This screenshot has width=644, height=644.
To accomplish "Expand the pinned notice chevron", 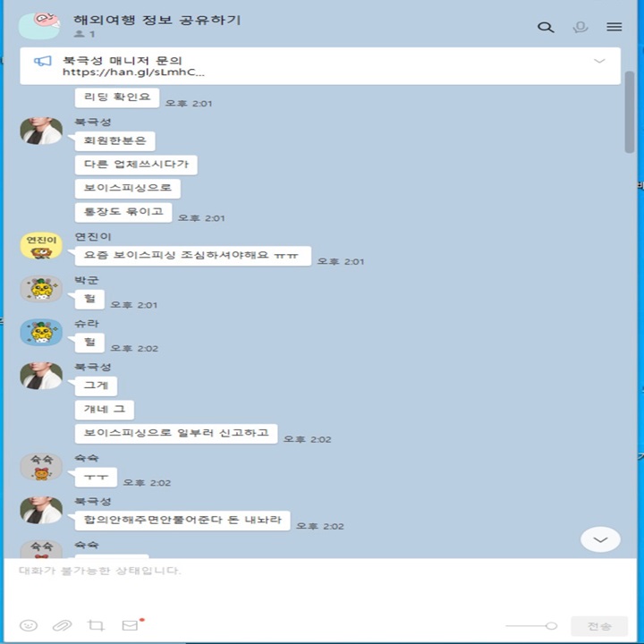I will click(x=599, y=61).
